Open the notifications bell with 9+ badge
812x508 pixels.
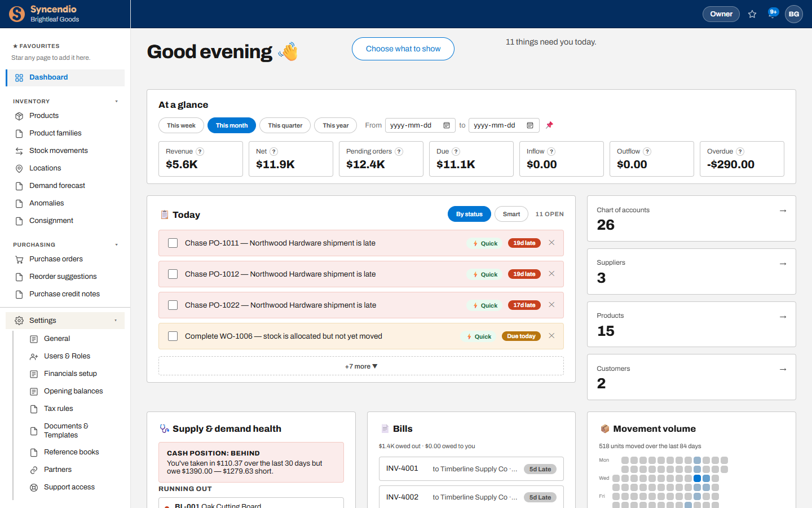[772, 14]
